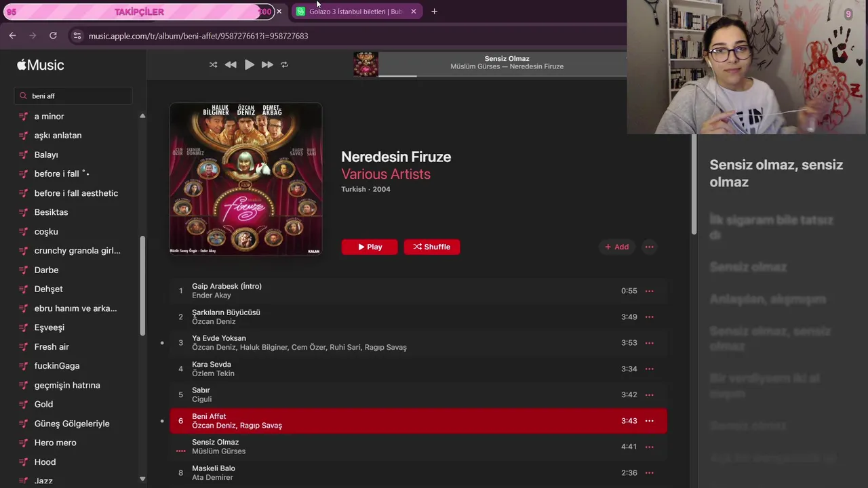Screen dimensions: 868x488
Task: Add the album with the Add button
Action: [x=616, y=247]
